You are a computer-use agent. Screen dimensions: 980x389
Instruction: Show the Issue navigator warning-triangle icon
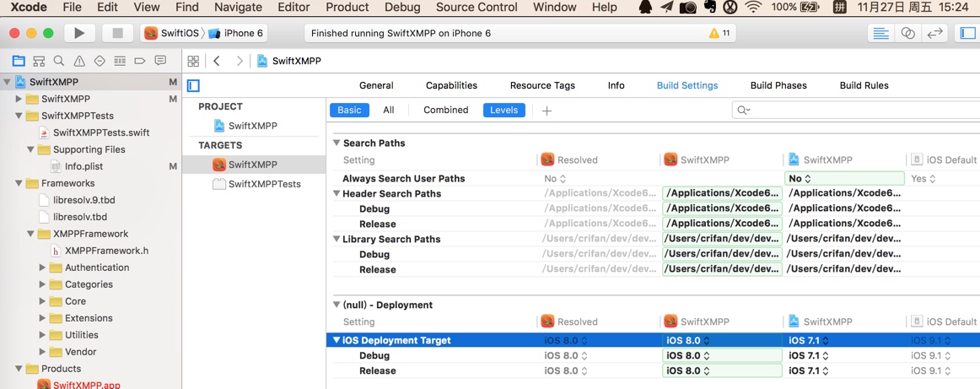[79, 61]
